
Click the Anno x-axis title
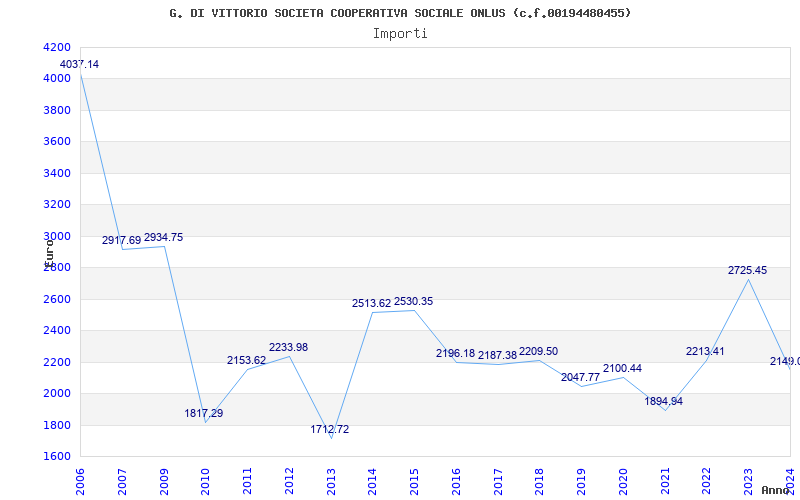click(776, 490)
